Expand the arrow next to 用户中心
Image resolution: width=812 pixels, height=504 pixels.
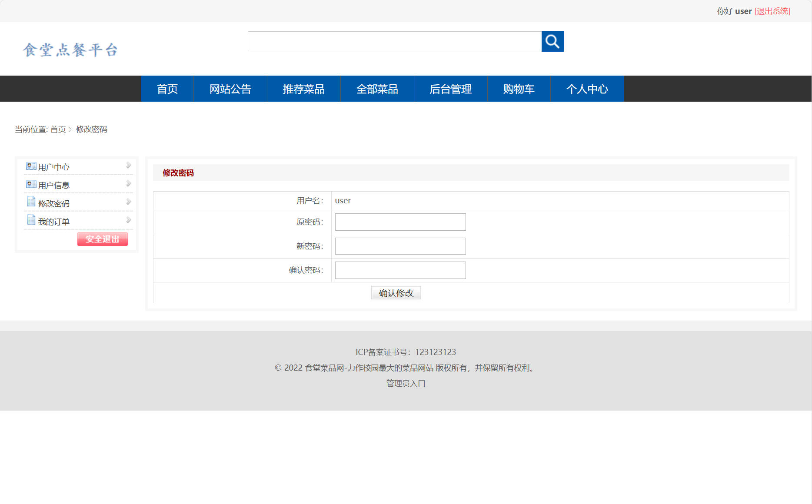click(128, 165)
